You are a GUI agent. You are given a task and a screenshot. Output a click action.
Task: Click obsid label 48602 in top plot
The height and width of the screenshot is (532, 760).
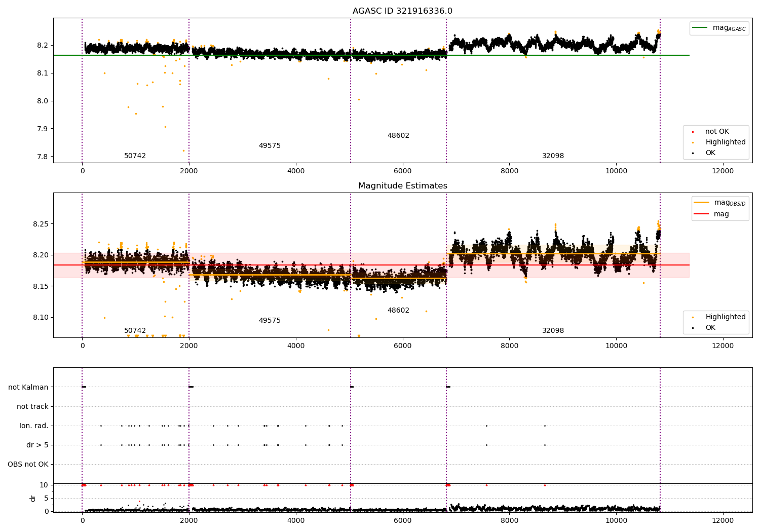point(398,136)
